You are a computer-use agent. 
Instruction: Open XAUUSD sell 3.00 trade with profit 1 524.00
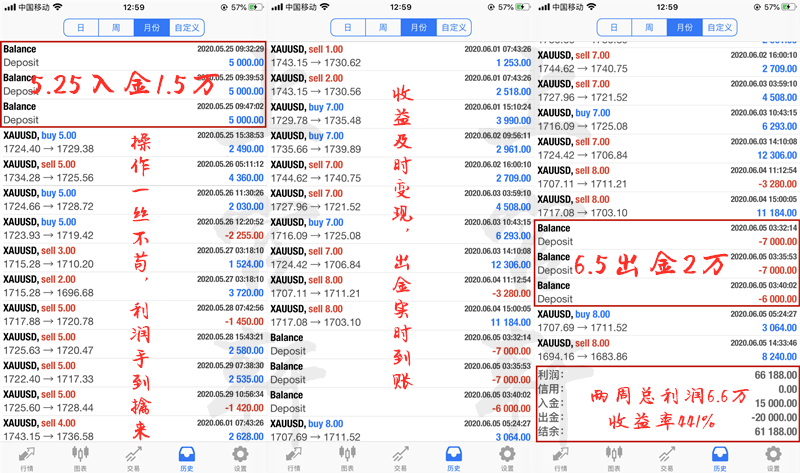click(133, 257)
